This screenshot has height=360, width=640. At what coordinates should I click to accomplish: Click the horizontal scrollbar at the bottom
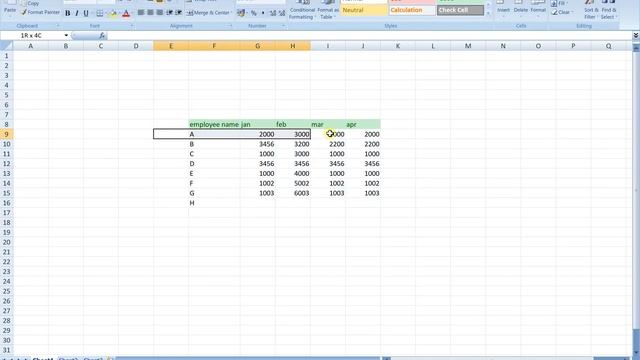(508, 358)
